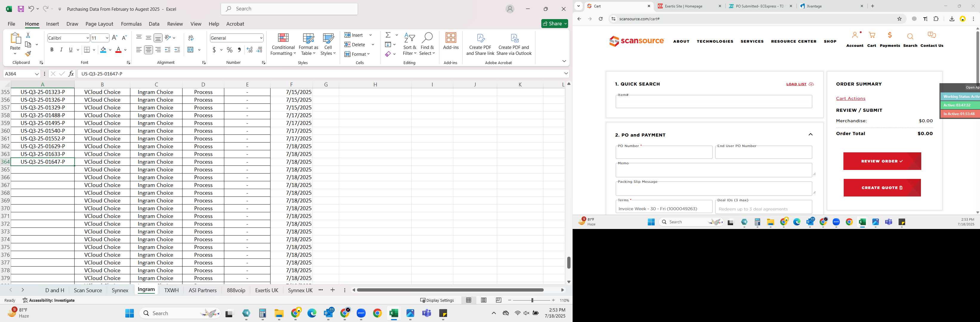Click the Insert Function fx icon
Viewport: 980px width, 322px height.
[x=71, y=74]
